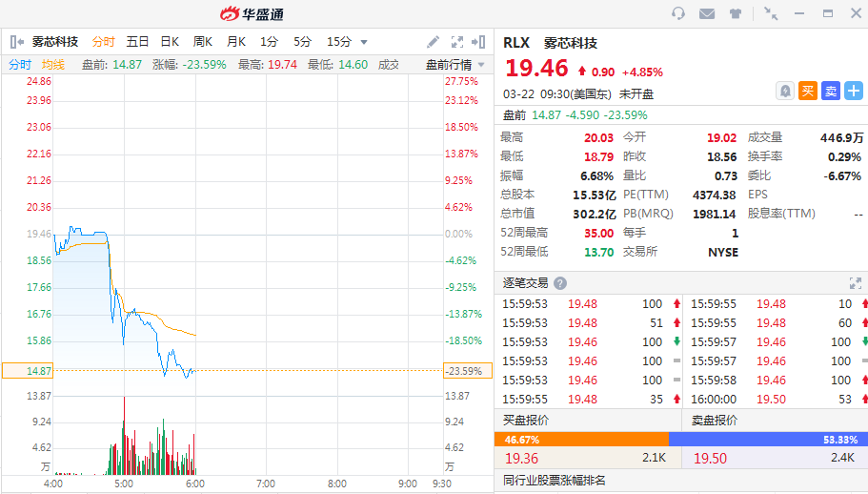
Task: Click the 雾芯科技 chart title
Action: [55, 42]
